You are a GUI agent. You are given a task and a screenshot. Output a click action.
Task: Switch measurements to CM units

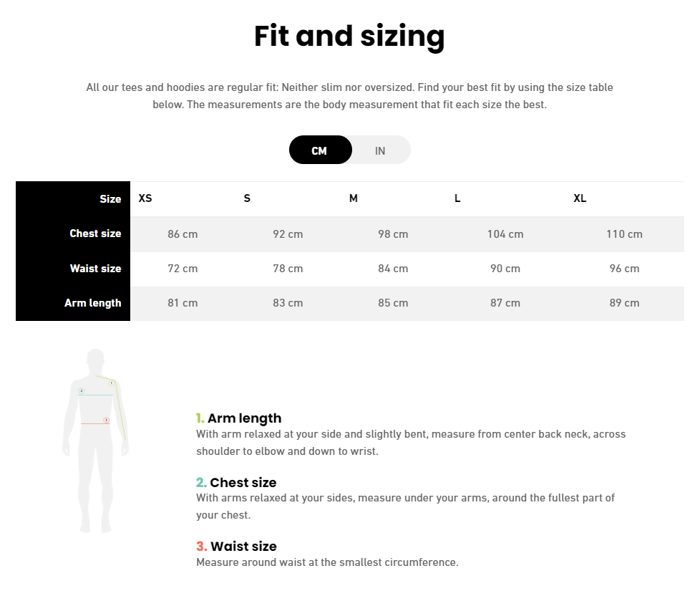tap(320, 150)
